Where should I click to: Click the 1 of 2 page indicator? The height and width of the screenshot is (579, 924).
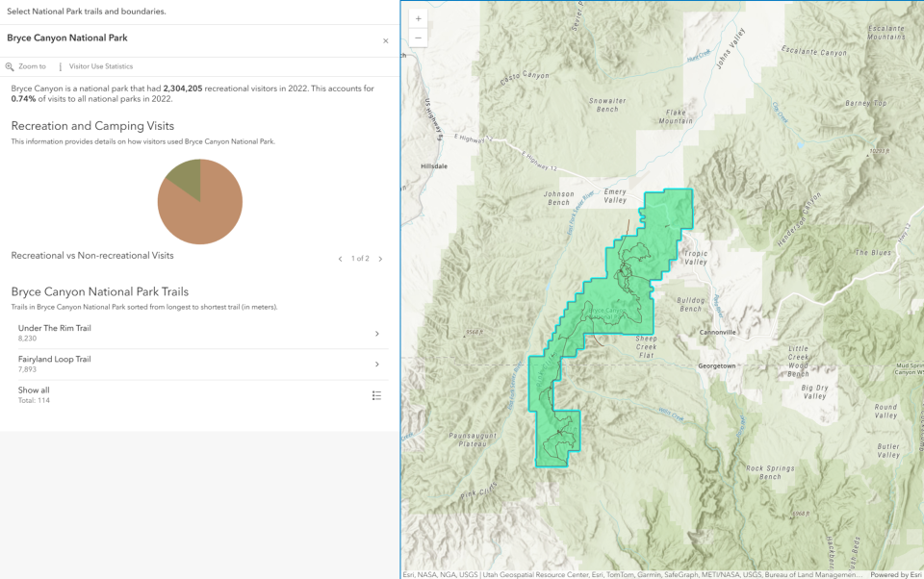[360, 259]
